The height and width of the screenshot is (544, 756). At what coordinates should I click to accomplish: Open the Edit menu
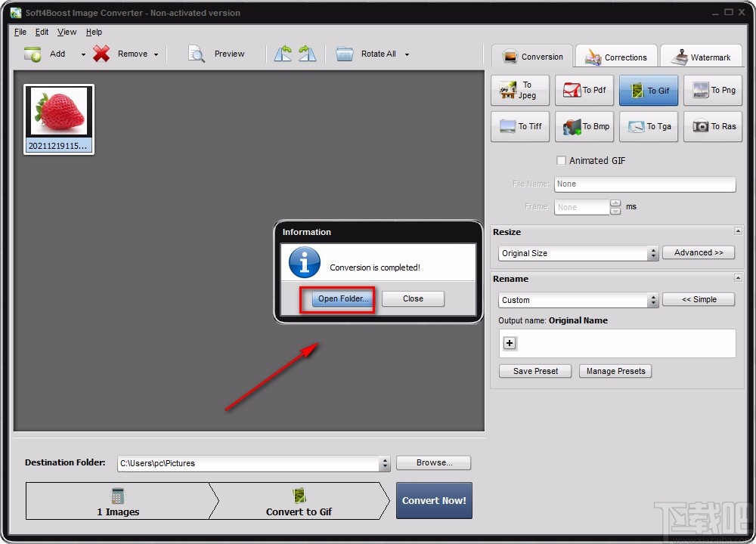42,32
